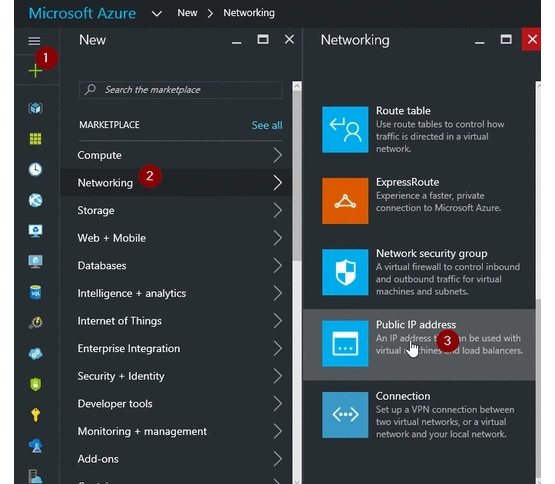This screenshot has width=555, height=484.
Task: Open the Route table tile icon
Action: click(345, 130)
